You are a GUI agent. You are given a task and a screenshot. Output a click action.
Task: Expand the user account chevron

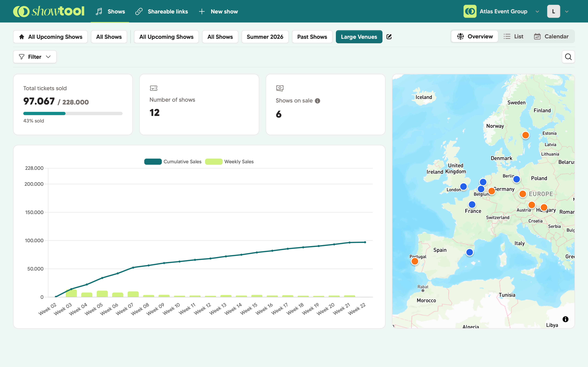click(x=567, y=11)
